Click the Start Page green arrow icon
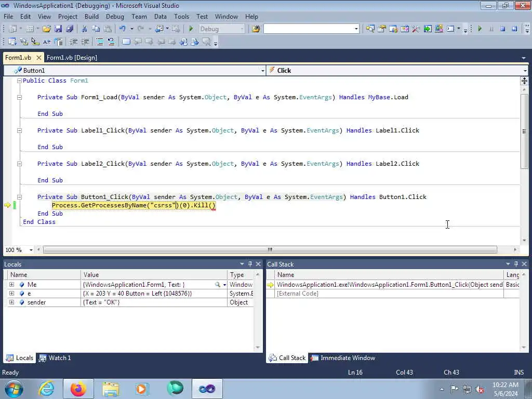Screen dimensions: 532x399 click(428, 29)
